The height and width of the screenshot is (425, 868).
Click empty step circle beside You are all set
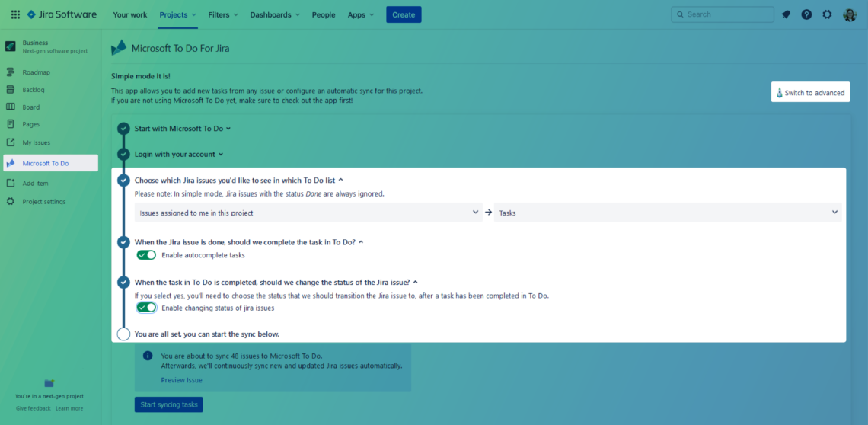point(123,334)
